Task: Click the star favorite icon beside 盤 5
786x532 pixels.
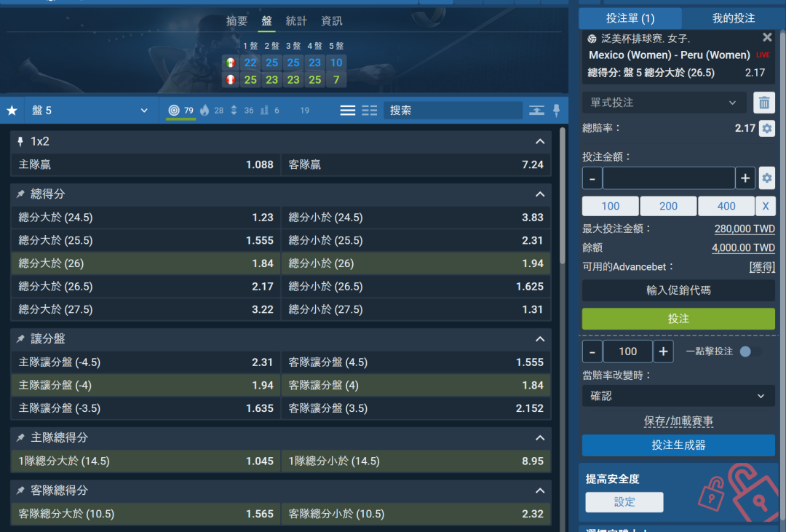Action: point(12,111)
